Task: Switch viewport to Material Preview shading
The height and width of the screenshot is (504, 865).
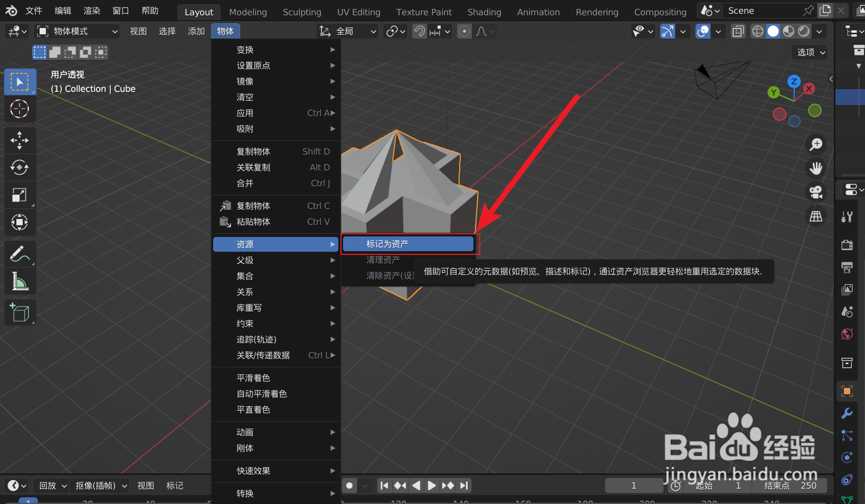Action: 788,31
